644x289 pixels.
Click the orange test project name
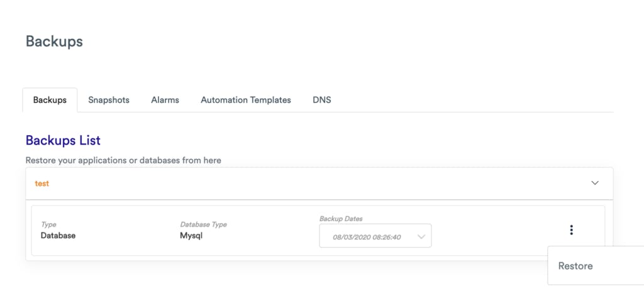42,183
